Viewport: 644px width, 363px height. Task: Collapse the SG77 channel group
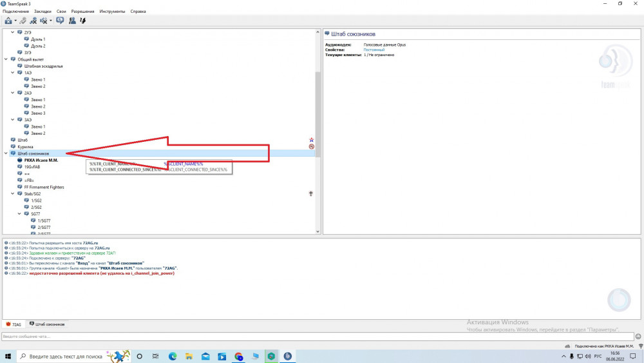point(19,214)
